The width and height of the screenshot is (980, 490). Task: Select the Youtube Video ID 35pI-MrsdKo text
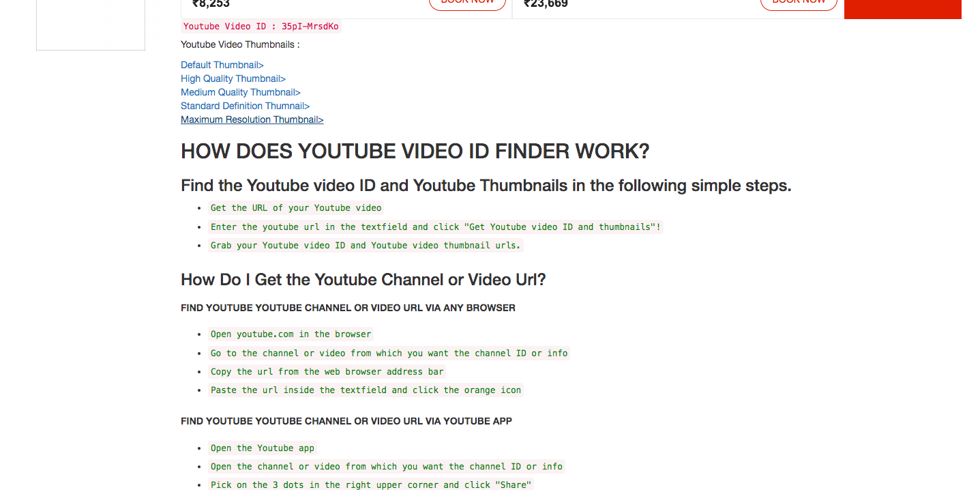(261, 27)
